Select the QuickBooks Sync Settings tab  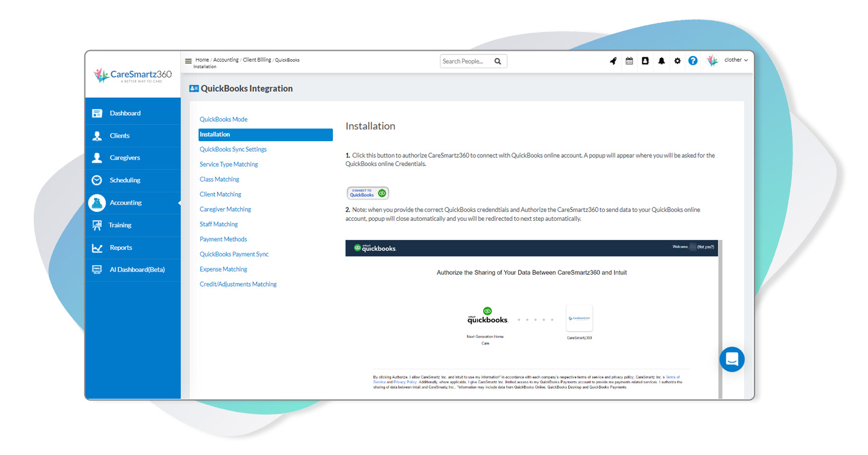(233, 150)
